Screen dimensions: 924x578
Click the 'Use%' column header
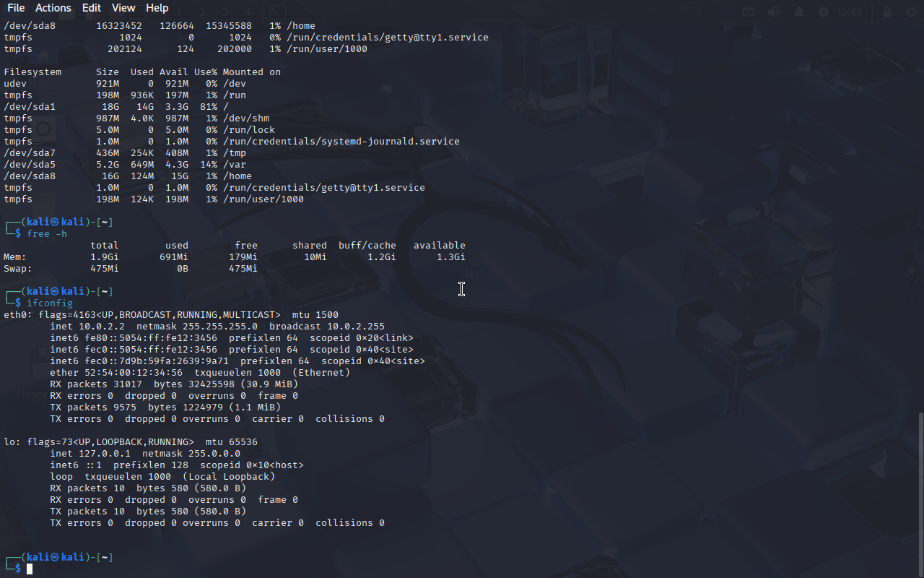pyautogui.click(x=206, y=72)
